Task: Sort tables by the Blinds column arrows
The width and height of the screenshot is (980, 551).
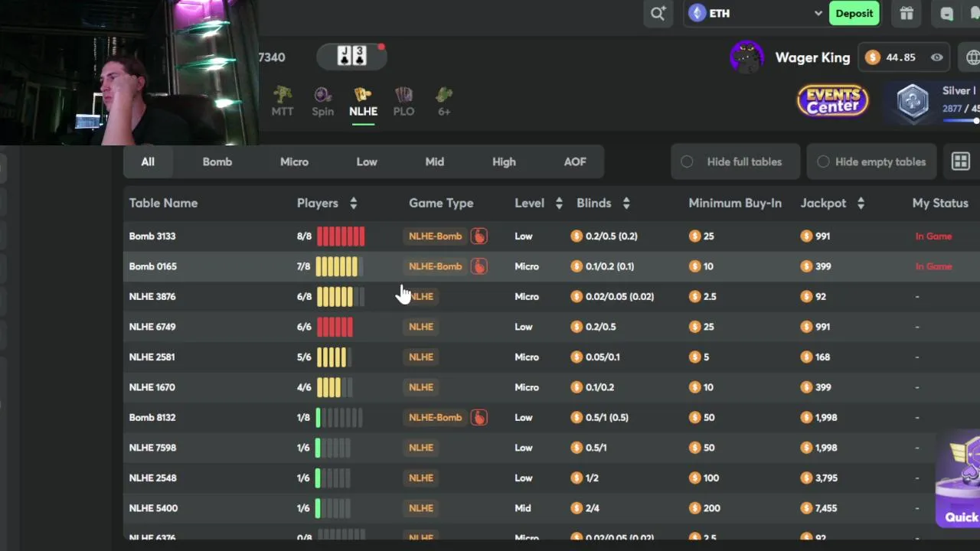Action: [x=626, y=203]
